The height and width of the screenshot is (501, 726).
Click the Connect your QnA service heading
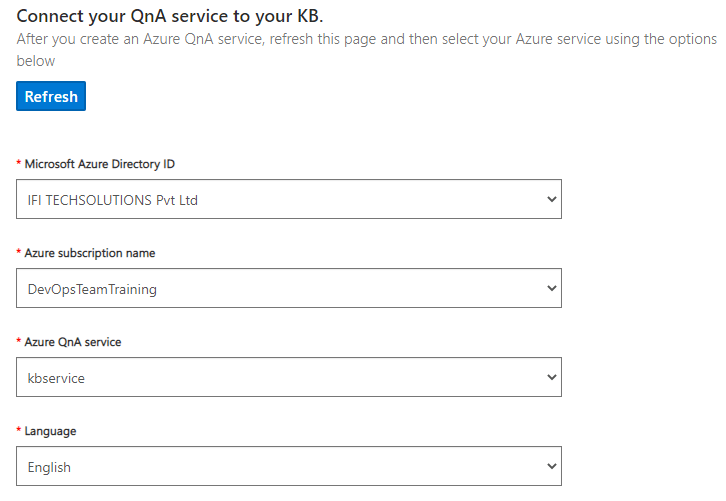(169, 16)
